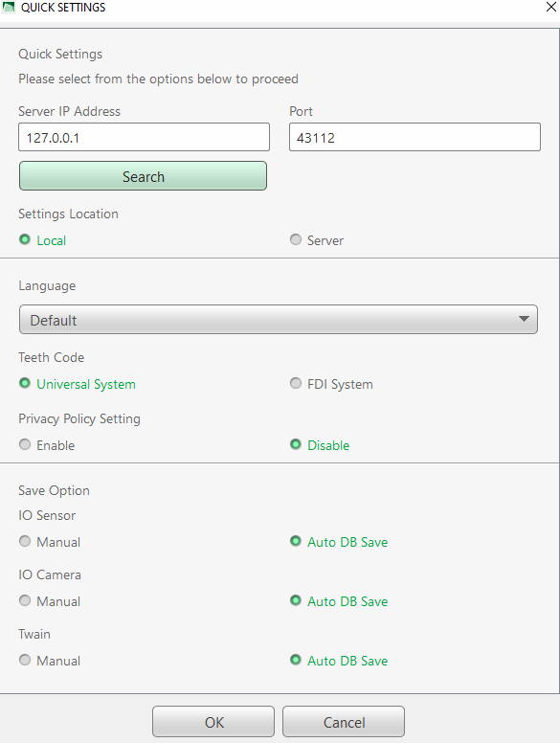Click the Language dropdown arrow
Image resolution: width=560 pixels, height=743 pixels.
[524, 319]
